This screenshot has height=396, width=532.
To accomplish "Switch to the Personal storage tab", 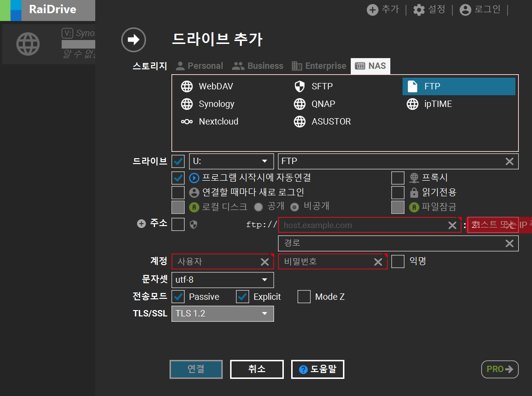I will [199, 66].
